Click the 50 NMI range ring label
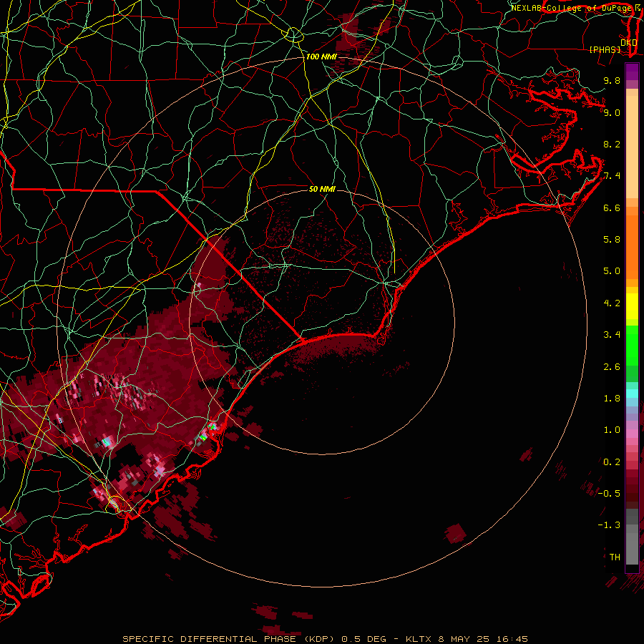This screenshot has height=644, width=644. (322, 189)
